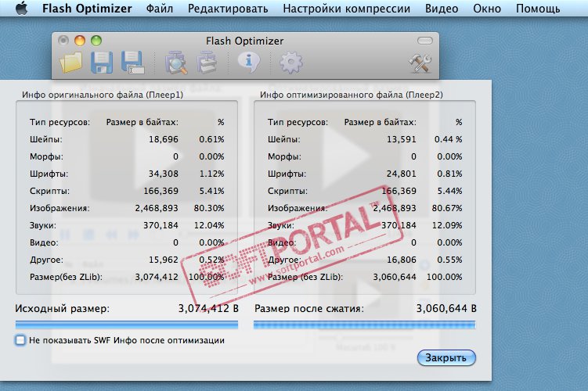Image resolution: width=588 pixels, height=391 pixels.
Task: Open SWF info bubble icon
Action: (x=249, y=62)
